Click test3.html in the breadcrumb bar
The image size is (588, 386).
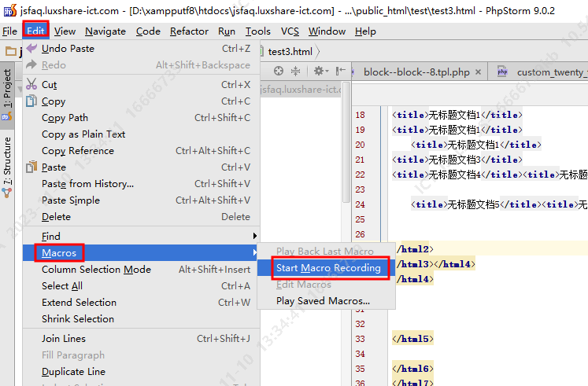[290, 52]
